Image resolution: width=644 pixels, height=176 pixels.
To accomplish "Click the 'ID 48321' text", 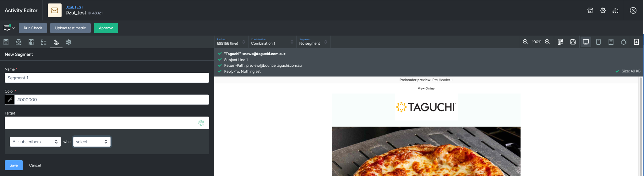I will click(x=95, y=13).
